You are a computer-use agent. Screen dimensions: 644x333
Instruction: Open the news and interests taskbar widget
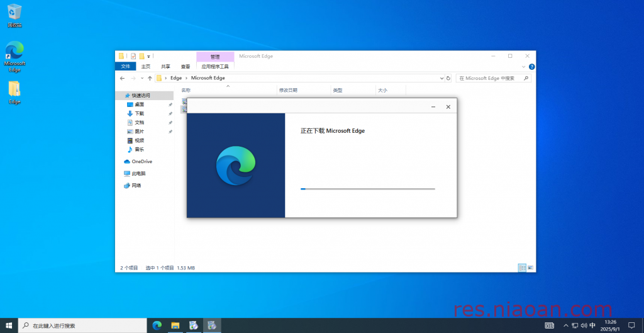coord(549,325)
